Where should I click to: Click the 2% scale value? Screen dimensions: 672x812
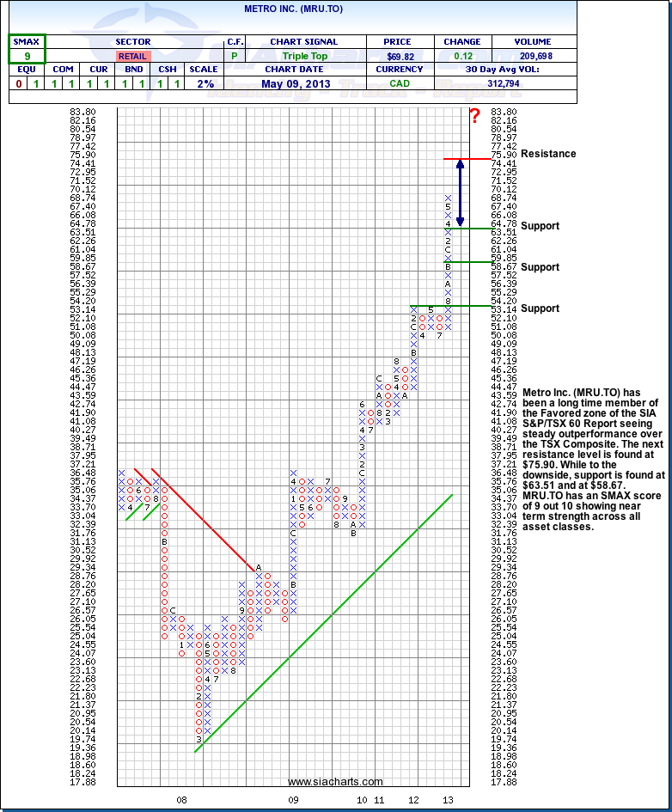click(205, 83)
